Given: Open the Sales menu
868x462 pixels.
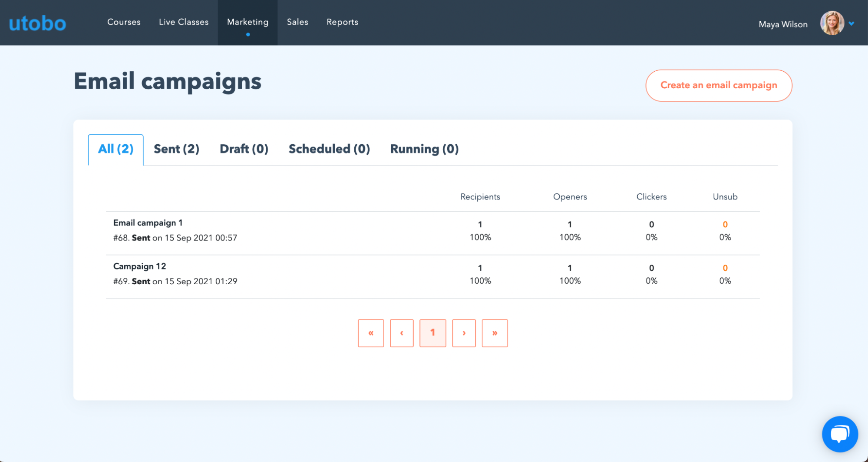Looking at the screenshot, I should [297, 22].
